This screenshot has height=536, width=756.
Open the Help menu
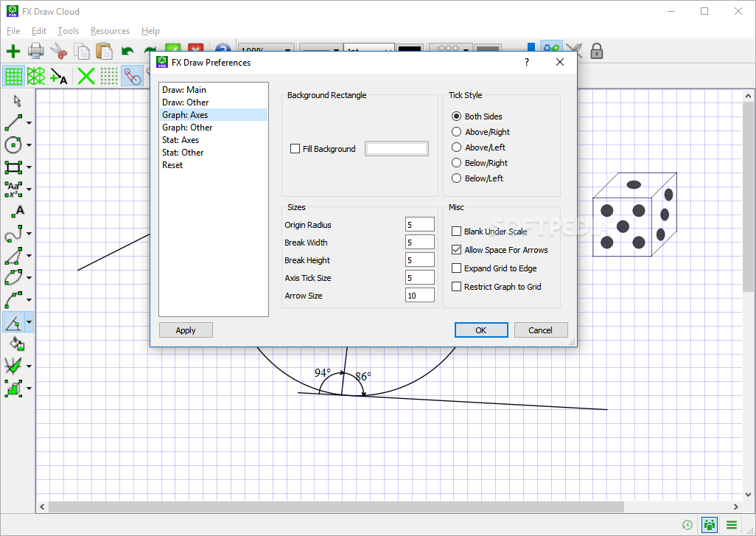pos(150,31)
